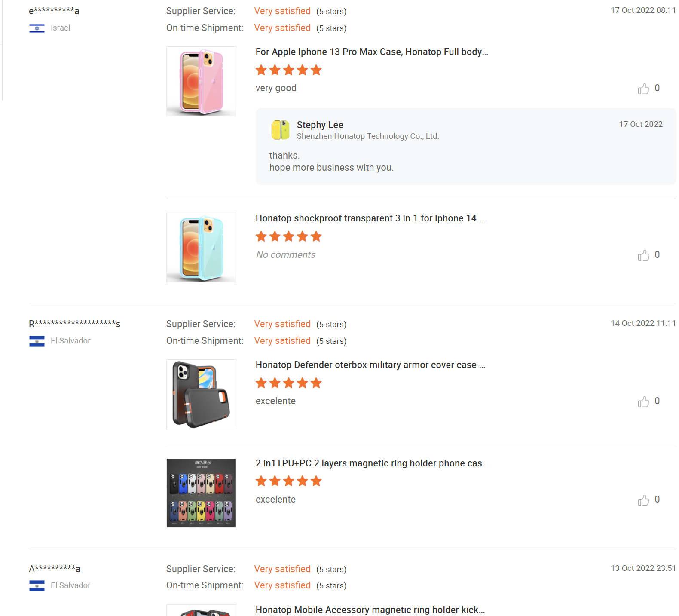
Task: Thumbs-up the magnetic ring holder review
Action: (x=643, y=500)
